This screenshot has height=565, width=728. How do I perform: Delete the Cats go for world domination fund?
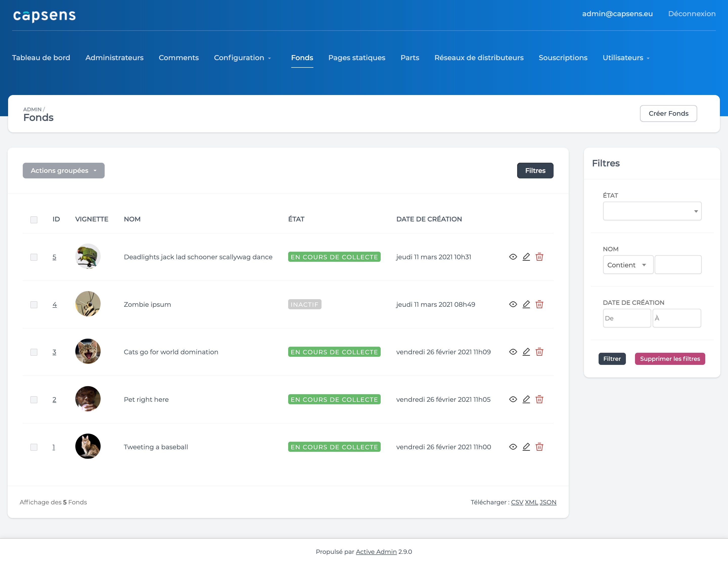click(x=540, y=352)
